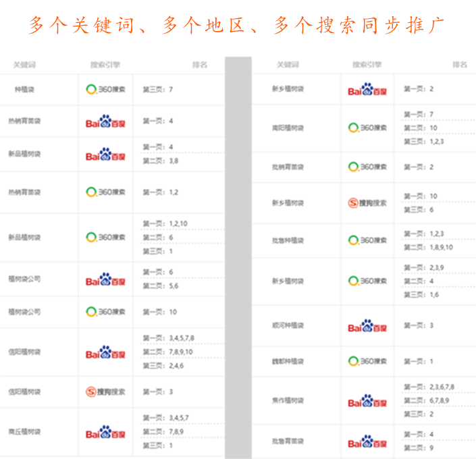Click the 搜狗搜索 logo in the 信阳植树袋 row
The width and height of the screenshot is (476, 459).
[x=105, y=391]
